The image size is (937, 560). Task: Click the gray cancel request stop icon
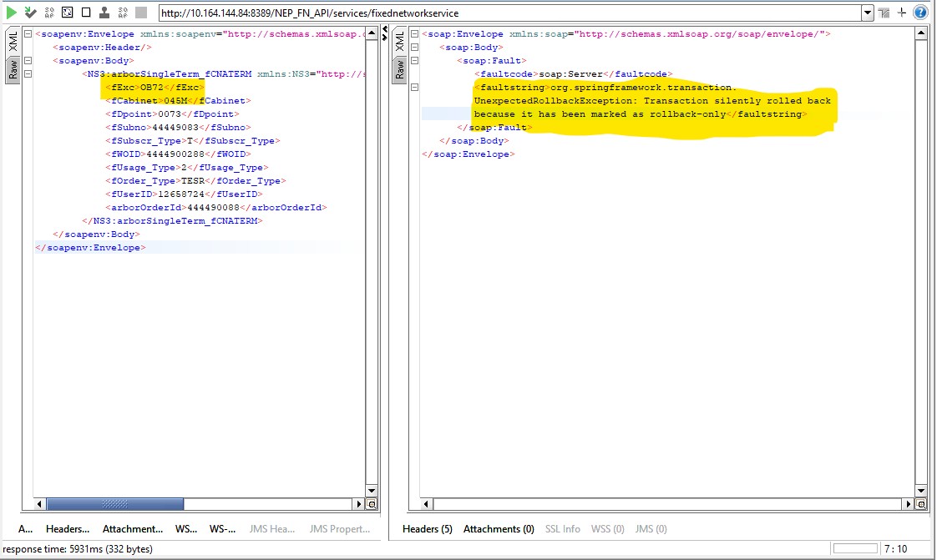click(140, 13)
